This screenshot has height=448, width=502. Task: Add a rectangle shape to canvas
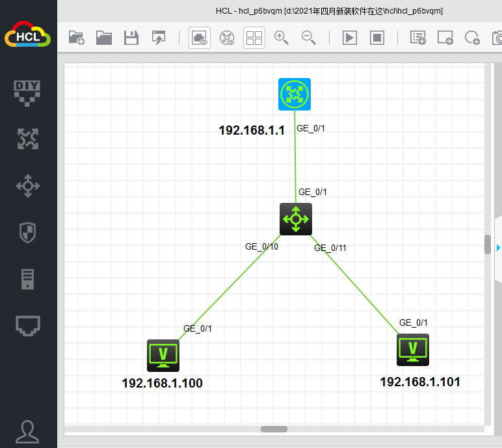tap(445, 38)
